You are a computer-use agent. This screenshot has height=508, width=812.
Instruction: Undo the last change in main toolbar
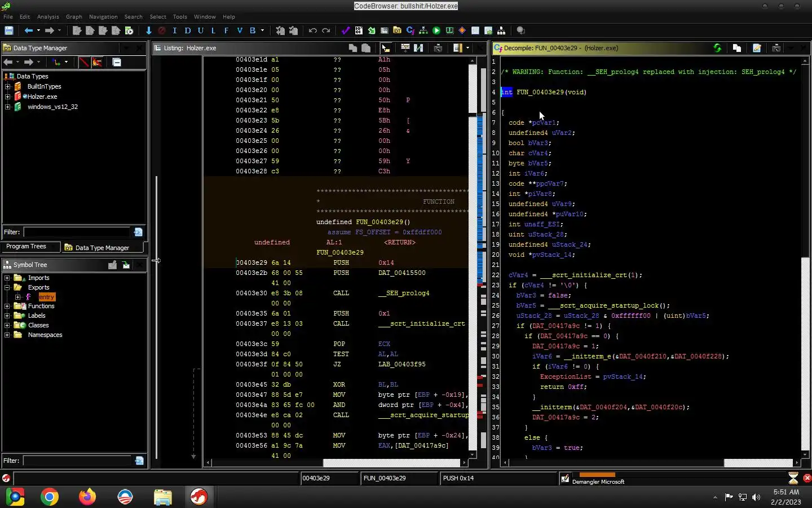pyautogui.click(x=312, y=30)
